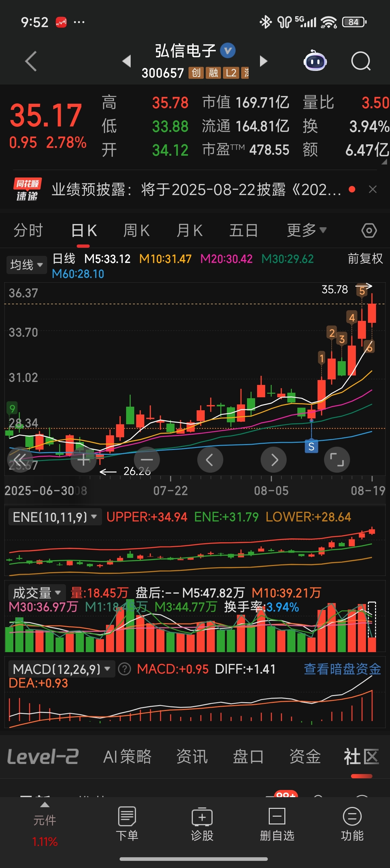Dismiss the 业绩预披露 news banner
Image resolution: width=390 pixels, height=868 pixels.
tap(372, 190)
